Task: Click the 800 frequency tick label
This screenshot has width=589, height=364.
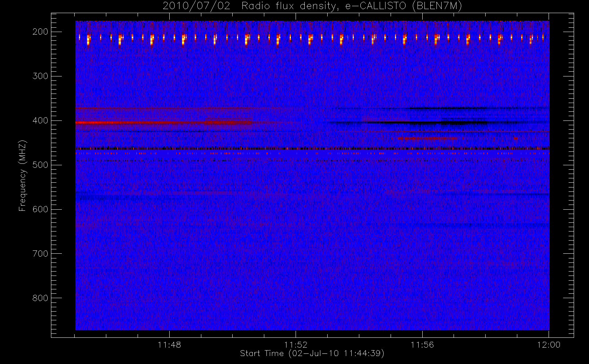Action: 40,298
